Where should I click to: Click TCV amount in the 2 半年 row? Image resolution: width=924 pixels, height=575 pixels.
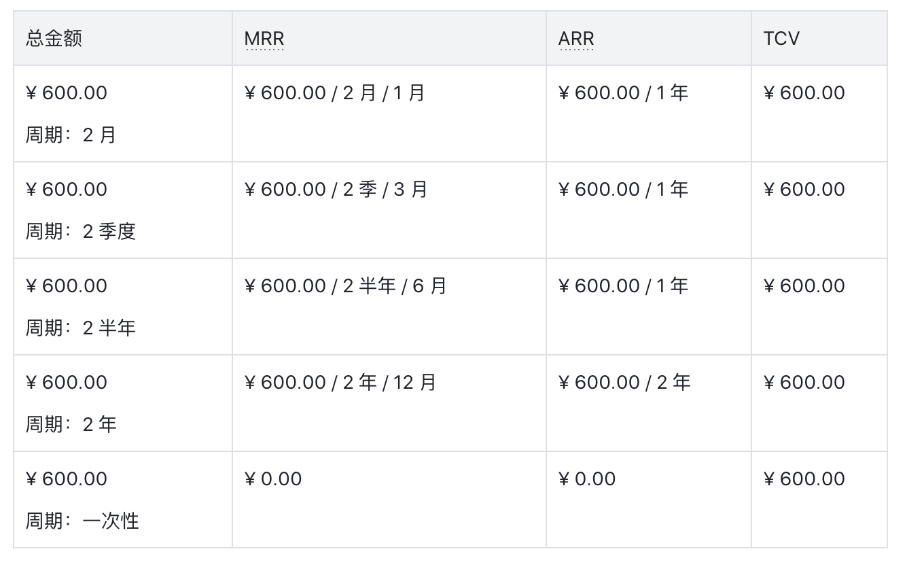(804, 286)
